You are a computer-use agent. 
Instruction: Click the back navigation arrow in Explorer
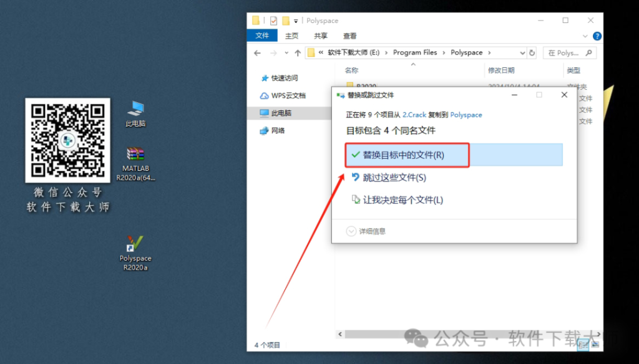[257, 52]
